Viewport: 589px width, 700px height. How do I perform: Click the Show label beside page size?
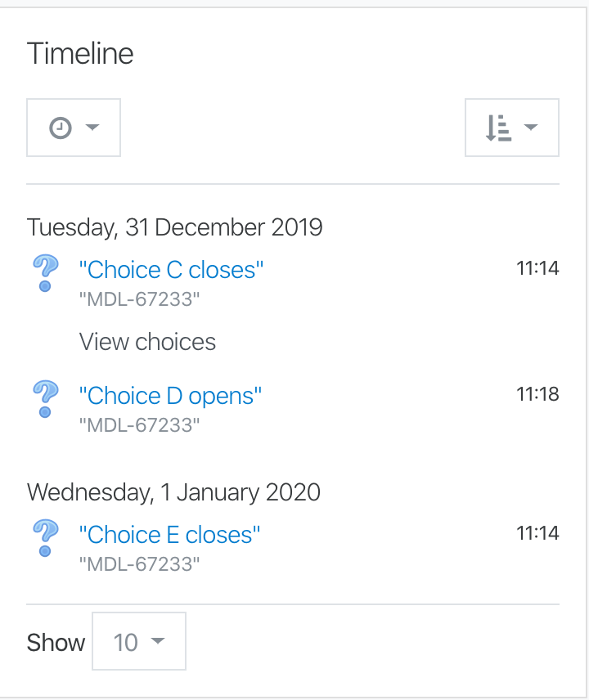pos(56,643)
